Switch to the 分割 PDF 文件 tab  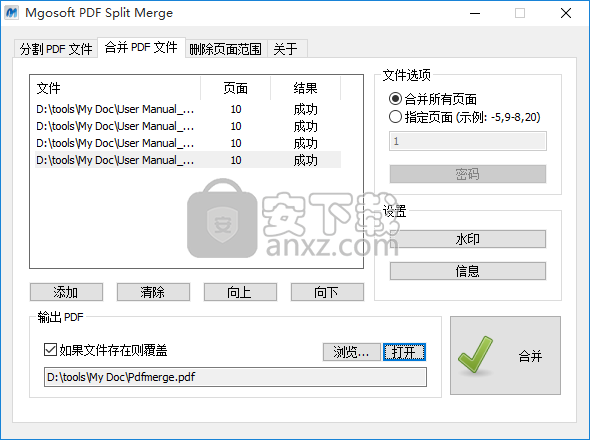56,49
